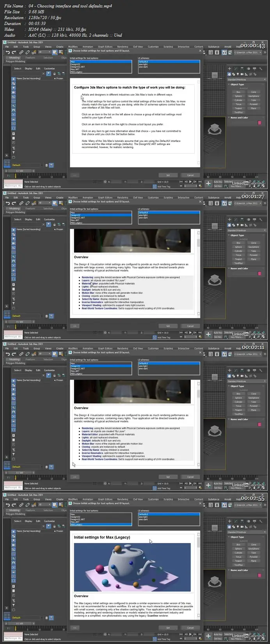Click the Undo arrow in the 00:00:43 frame
This screenshot has width=270, height=644.
[x=8, y=52]
